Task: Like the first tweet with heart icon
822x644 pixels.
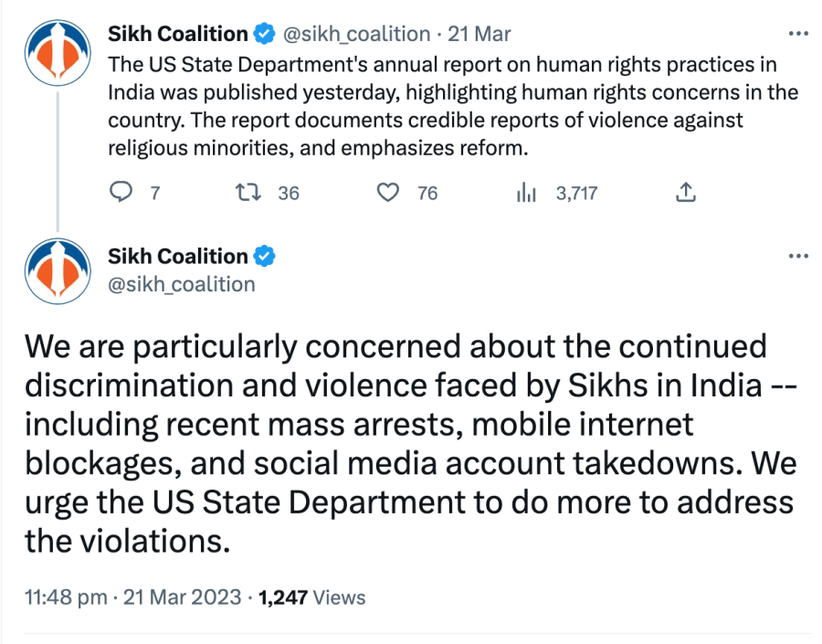Action: [x=389, y=193]
